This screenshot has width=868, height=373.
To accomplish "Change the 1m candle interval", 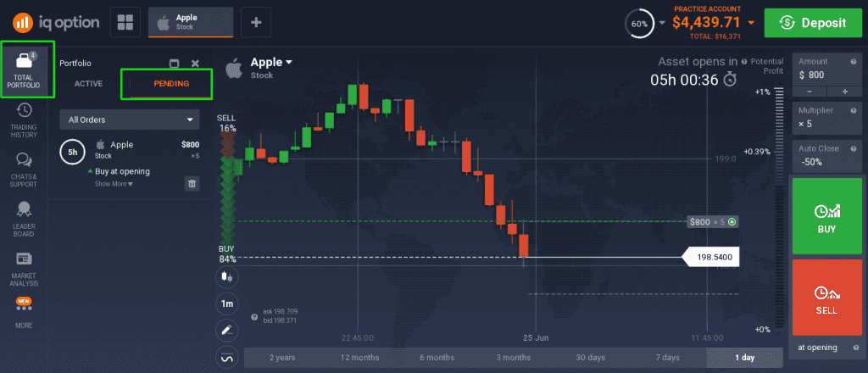I will (227, 303).
